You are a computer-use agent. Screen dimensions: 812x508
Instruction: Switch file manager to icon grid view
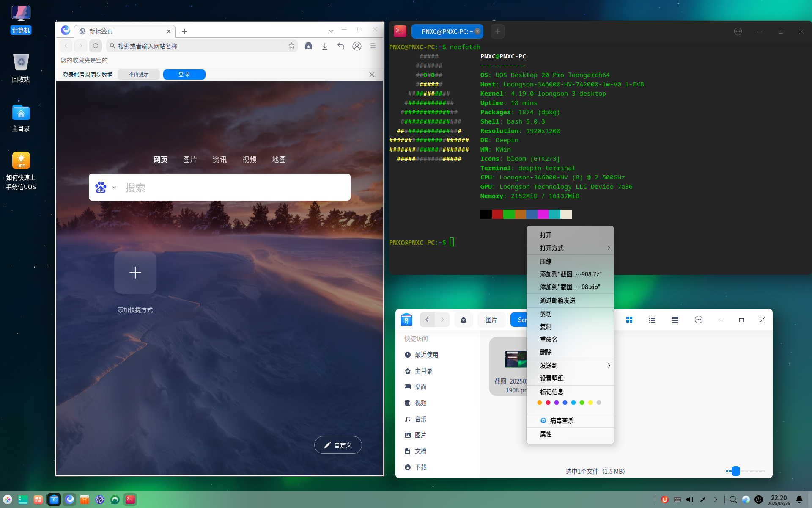click(x=629, y=320)
